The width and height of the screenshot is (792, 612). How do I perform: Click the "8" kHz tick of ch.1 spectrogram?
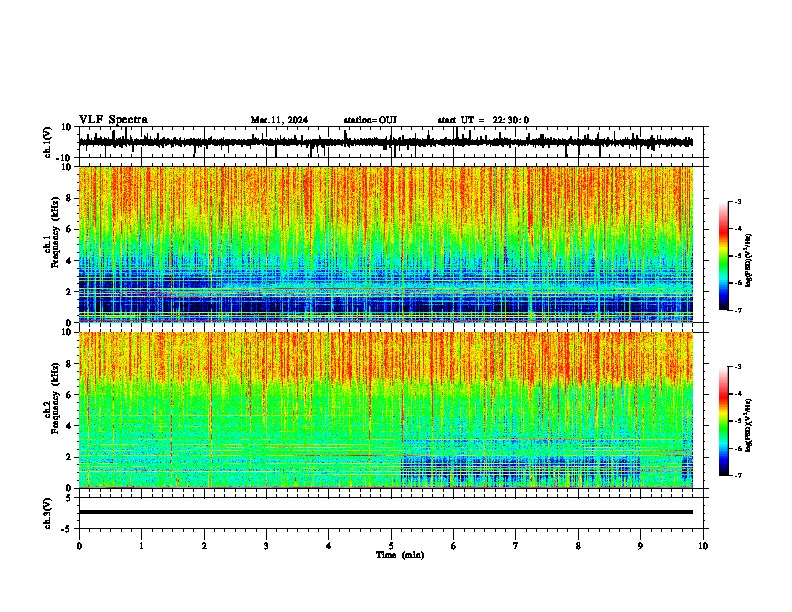(x=70, y=198)
